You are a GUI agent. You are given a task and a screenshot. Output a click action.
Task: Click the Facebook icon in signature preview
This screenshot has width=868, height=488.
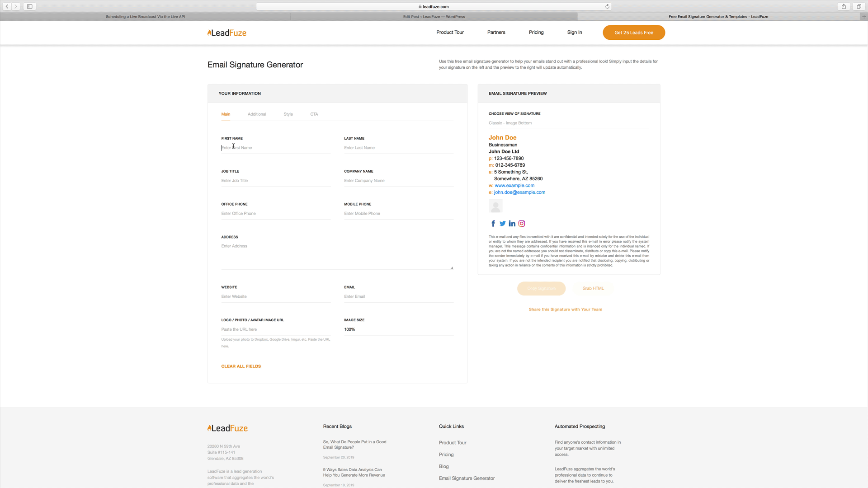click(x=493, y=224)
